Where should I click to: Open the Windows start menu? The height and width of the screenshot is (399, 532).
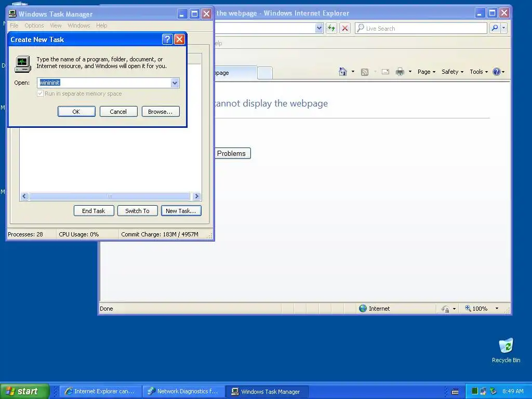click(x=25, y=391)
